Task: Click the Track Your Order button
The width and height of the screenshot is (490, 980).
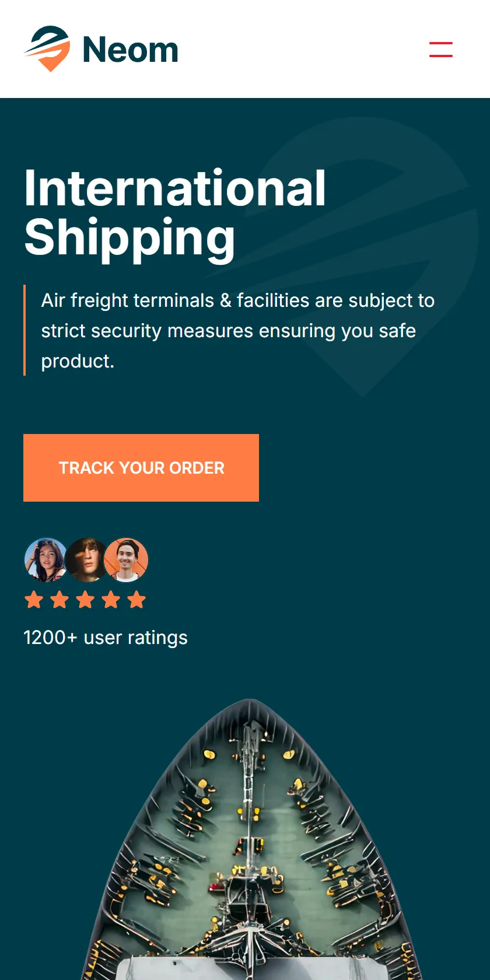Action: (141, 468)
